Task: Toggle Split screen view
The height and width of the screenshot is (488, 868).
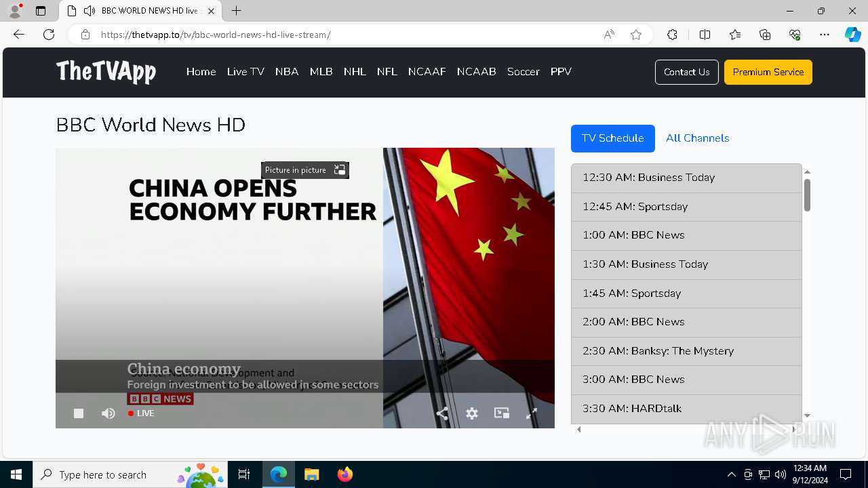Action: click(x=705, y=35)
